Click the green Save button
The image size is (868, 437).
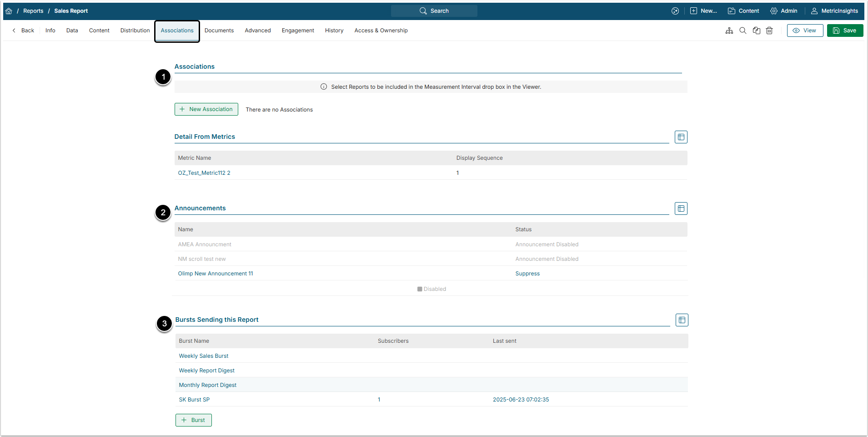845,30
